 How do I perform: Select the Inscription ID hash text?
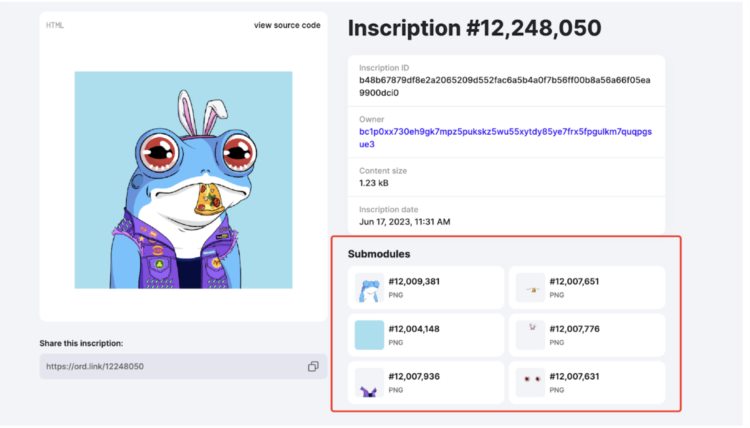tap(505, 85)
